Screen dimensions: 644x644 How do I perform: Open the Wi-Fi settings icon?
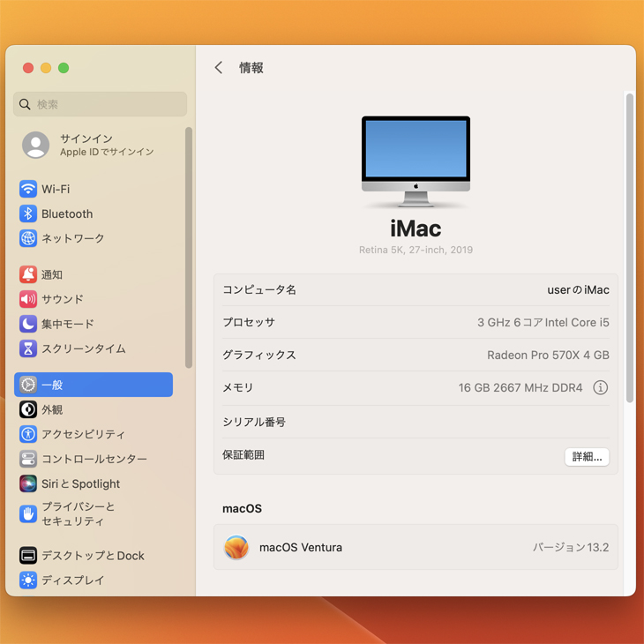28,189
